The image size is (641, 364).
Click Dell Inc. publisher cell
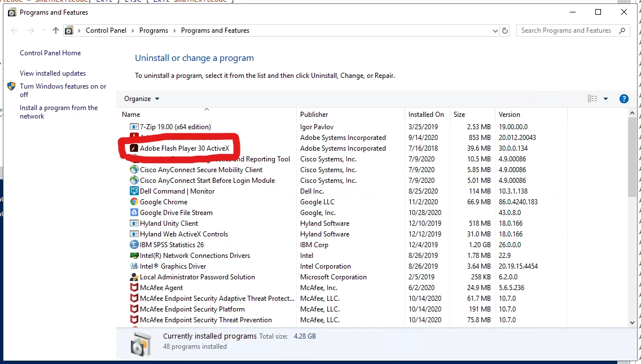(312, 191)
